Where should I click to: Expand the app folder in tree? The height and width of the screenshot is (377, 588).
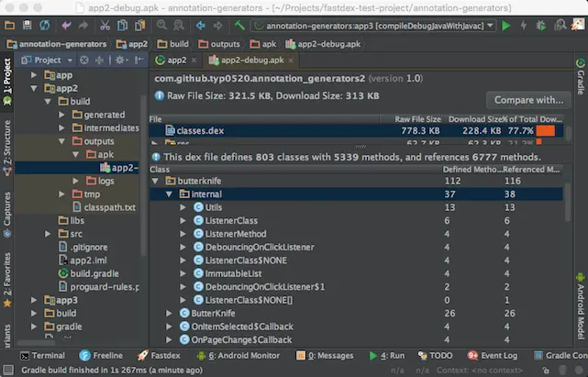tap(34, 75)
